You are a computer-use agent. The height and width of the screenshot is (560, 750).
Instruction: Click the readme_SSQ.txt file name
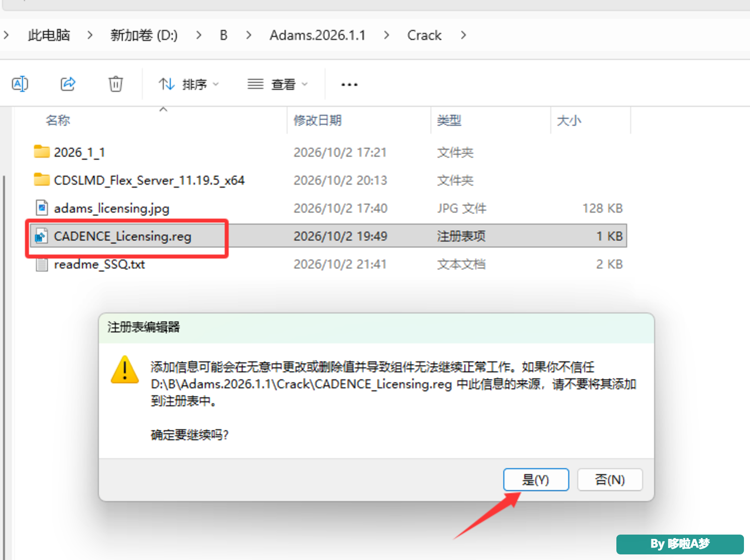99,264
